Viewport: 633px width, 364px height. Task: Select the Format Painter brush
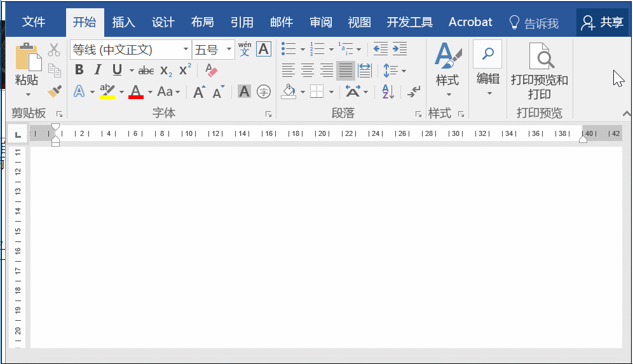coord(54,91)
